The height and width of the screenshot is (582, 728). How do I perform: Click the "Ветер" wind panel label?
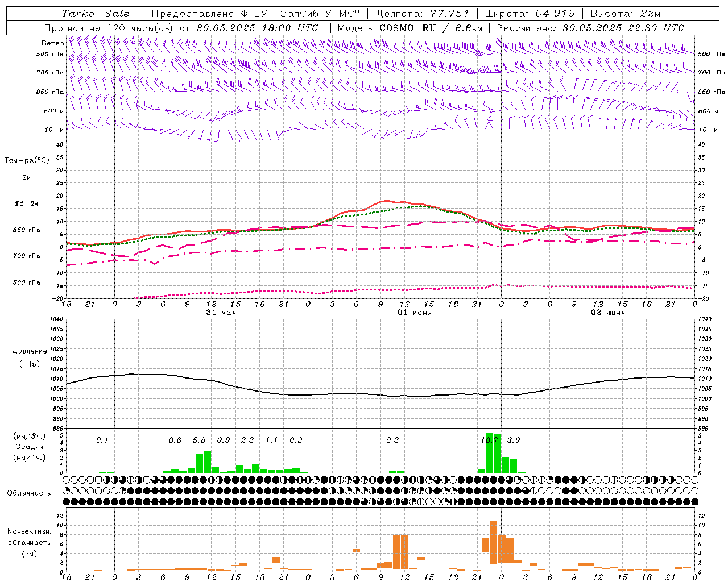point(52,43)
